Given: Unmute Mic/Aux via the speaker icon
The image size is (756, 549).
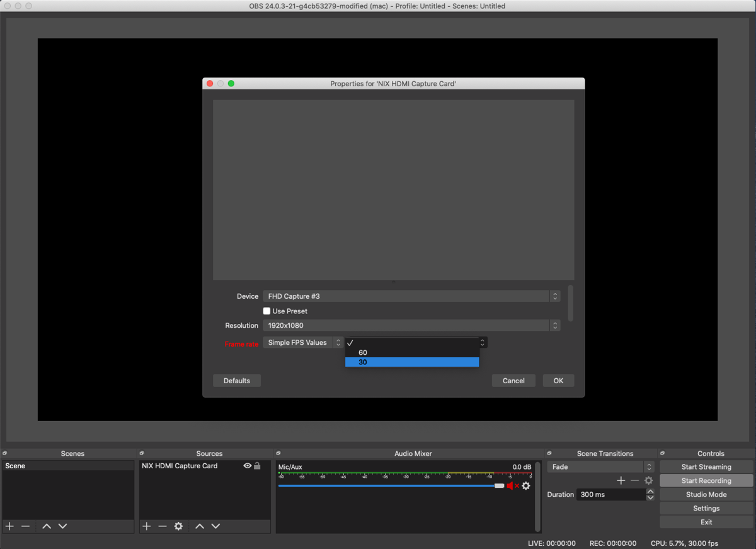Looking at the screenshot, I should [x=511, y=485].
